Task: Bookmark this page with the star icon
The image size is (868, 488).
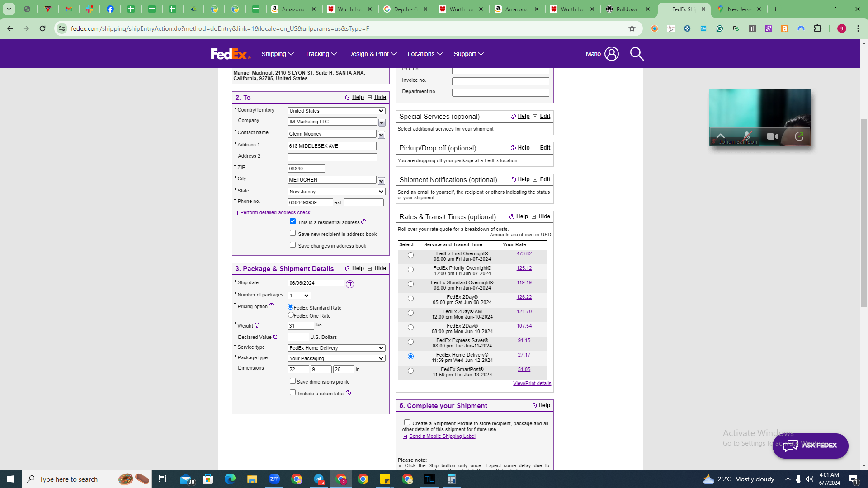Action: point(632,28)
